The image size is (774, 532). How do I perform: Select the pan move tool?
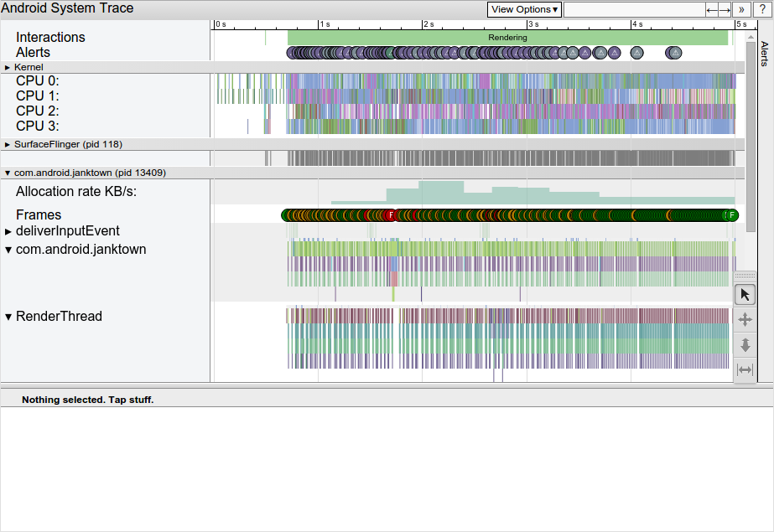745,319
